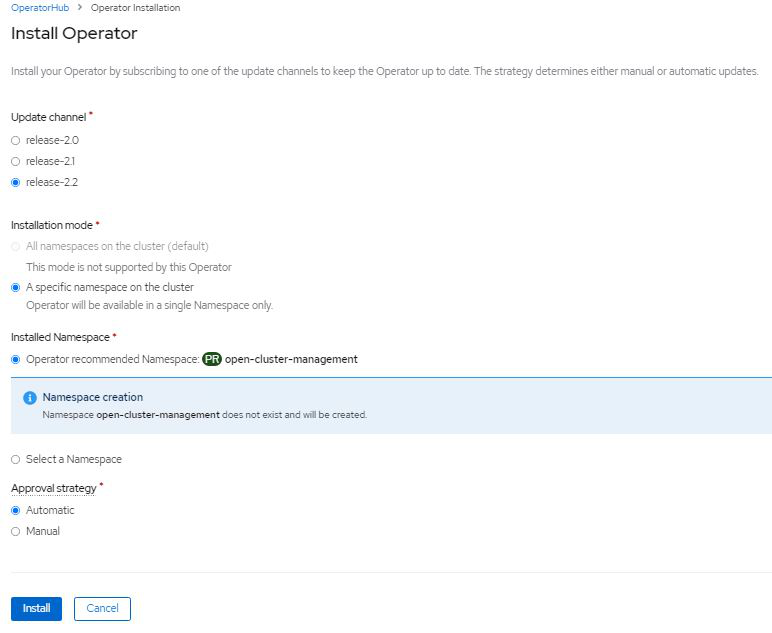Image resolution: width=772 pixels, height=633 pixels.
Task: Click the open-cluster-management namespace name
Action: point(291,359)
